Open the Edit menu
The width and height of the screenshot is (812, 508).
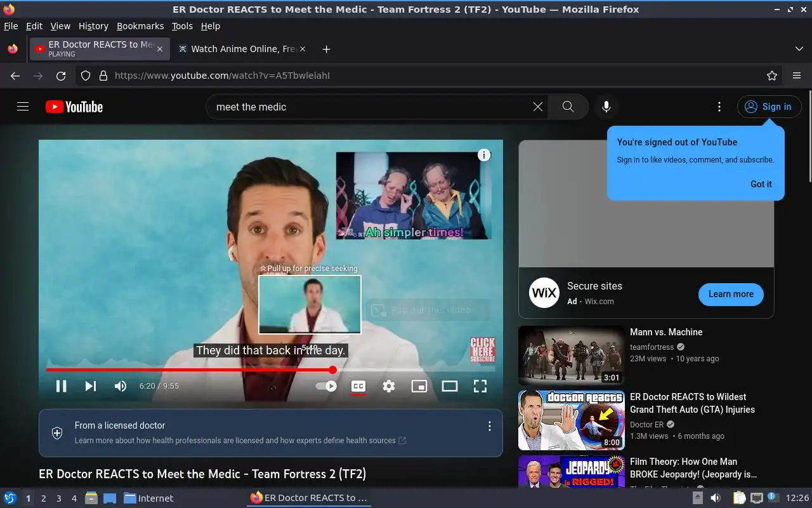(x=34, y=26)
